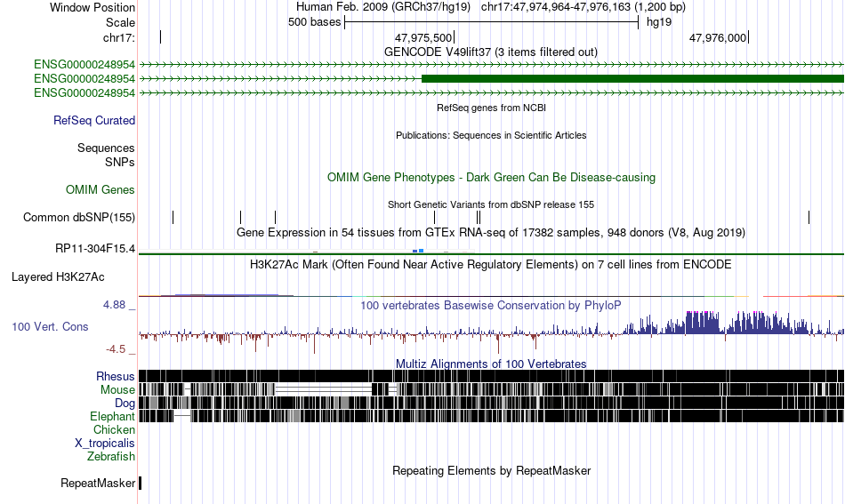Screen dimensions: 845x504
Task: Select the Dog alignment row label
Action: pyautogui.click(x=125, y=403)
